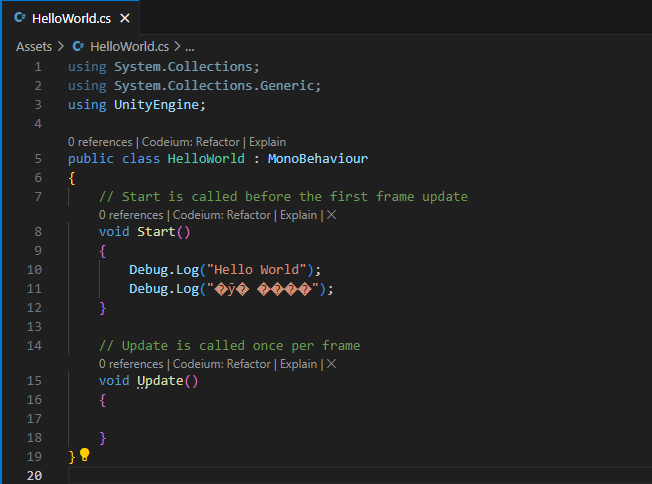Expand the breadcrumb ellipsis symbols
652x484 pixels.
pos(190,47)
